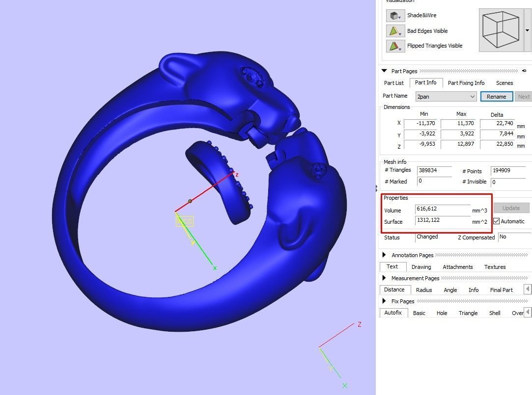Open the Part Name dropdown showing 2pan
The width and height of the screenshot is (532, 395).
click(x=446, y=97)
